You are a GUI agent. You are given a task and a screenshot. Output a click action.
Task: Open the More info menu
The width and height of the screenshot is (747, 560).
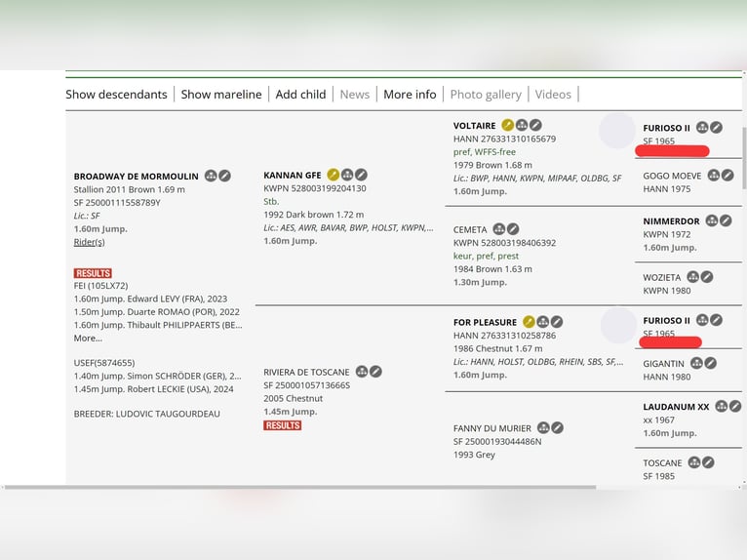tap(410, 95)
